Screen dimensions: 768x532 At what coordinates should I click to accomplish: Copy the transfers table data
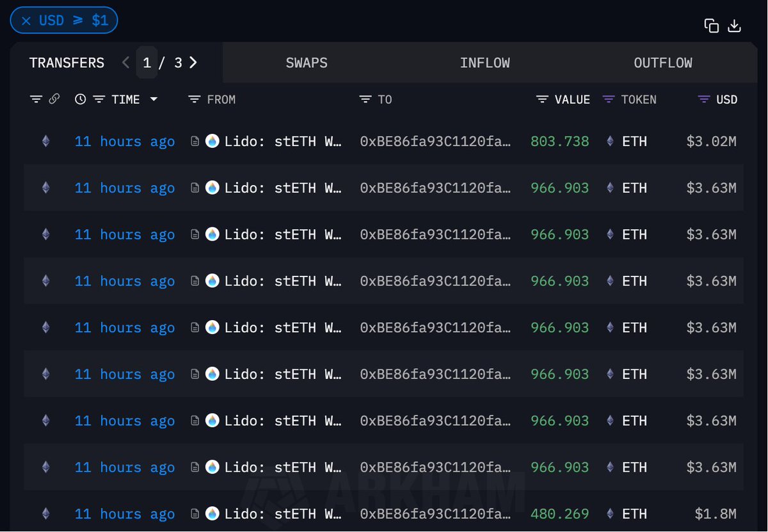click(x=711, y=26)
